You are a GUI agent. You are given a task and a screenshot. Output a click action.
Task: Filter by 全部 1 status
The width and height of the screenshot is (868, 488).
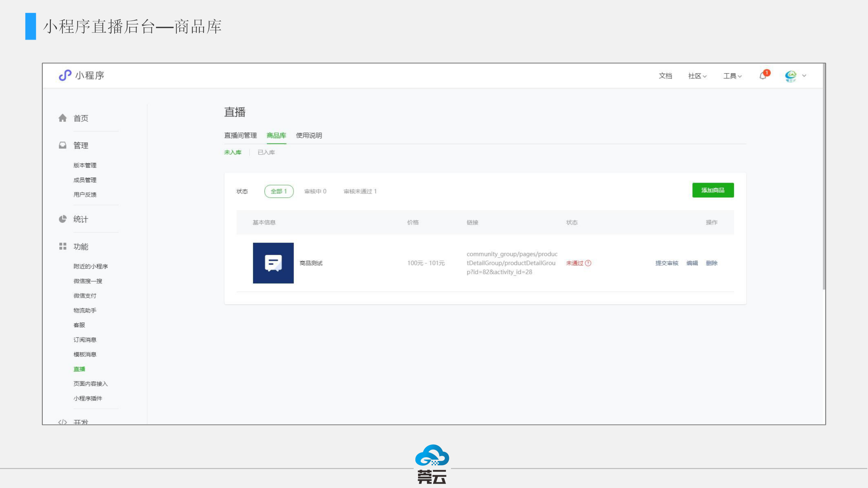click(279, 191)
